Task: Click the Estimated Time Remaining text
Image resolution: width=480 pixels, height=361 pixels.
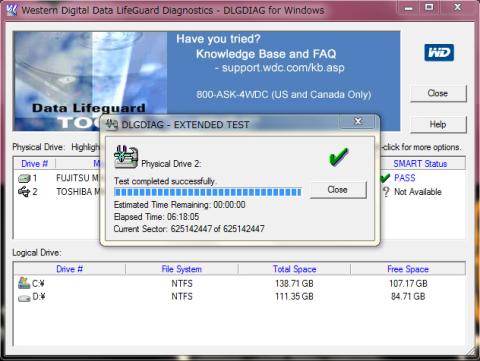Action: point(180,204)
